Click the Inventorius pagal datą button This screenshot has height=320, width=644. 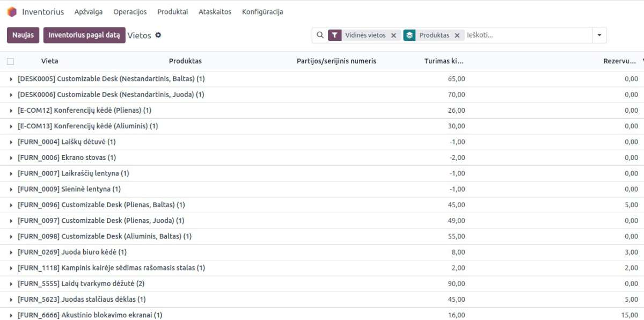(84, 35)
